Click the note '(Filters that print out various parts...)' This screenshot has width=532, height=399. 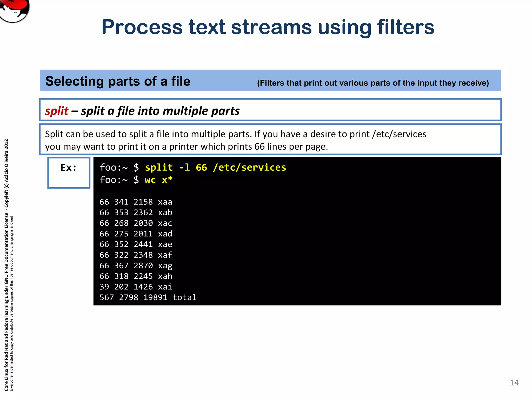coord(373,83)
